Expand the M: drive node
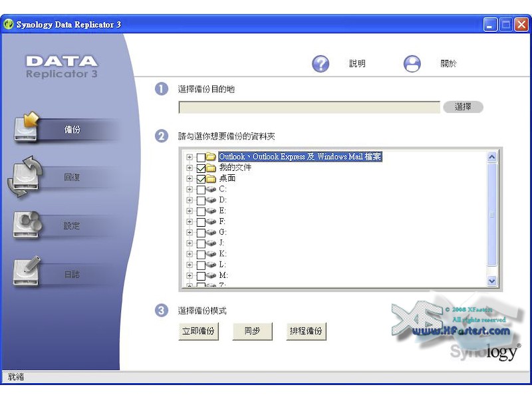532x399 pixels. 190,275
